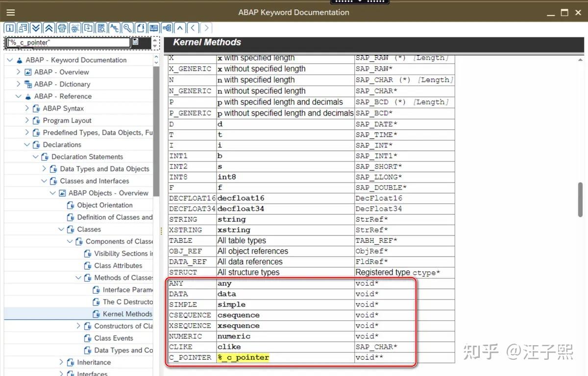Screen dimensions: 588x376
Task: Select the Find/search toolbar icon
Action: coord(127,28)
